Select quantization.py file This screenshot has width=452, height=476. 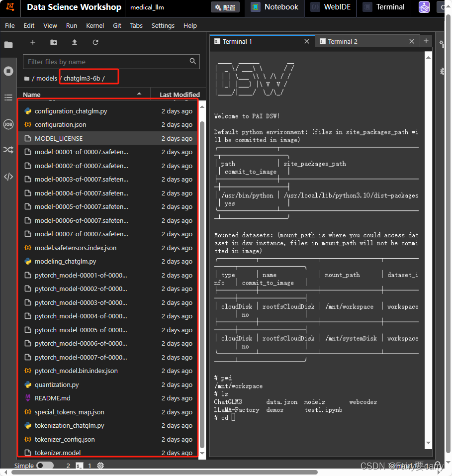pos(108,384)
